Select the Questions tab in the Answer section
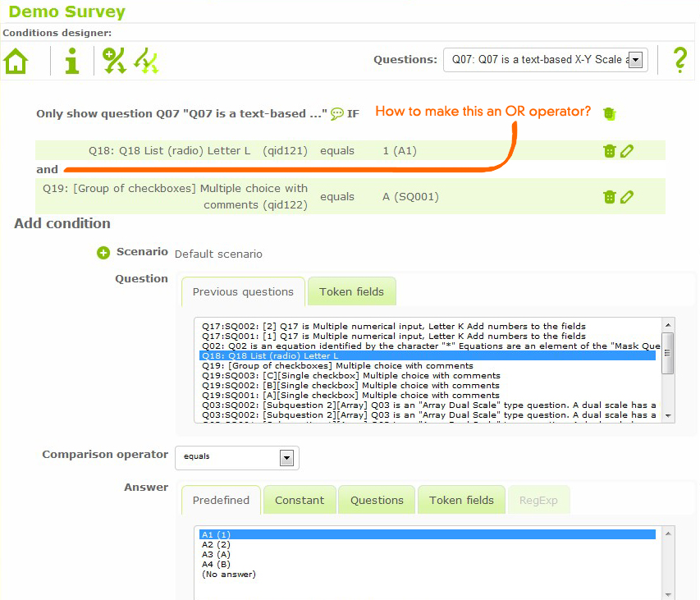Viewport: 700px width, 600px height. (x=377, y=501)
